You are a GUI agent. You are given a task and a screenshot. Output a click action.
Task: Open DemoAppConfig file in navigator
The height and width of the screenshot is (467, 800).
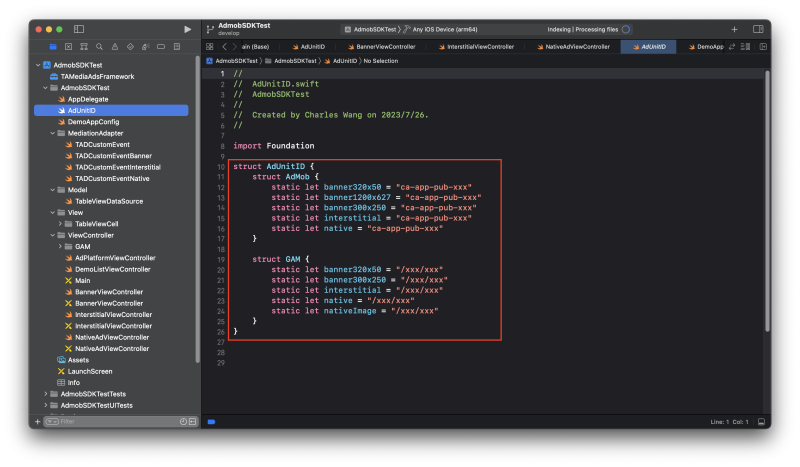[93, 122]
